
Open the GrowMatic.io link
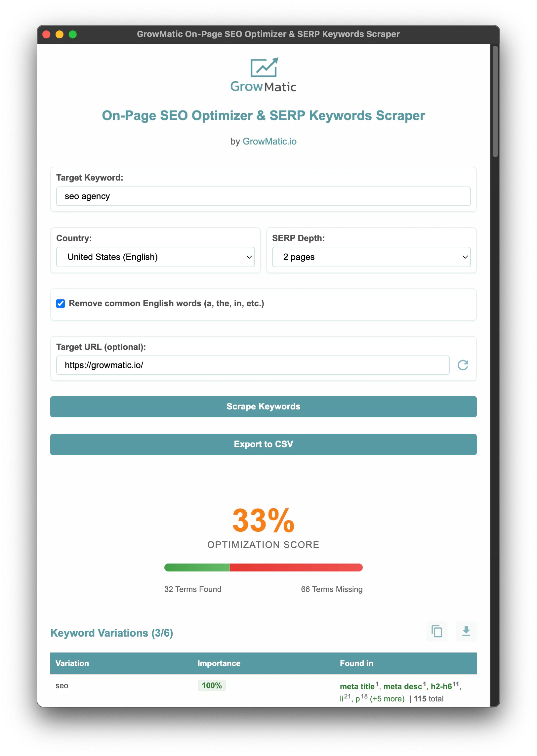[x=269, y=142]
